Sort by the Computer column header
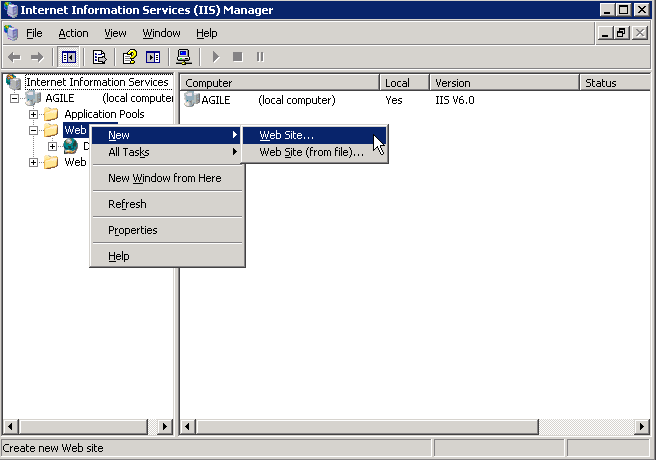The height and width of the screenshot is (460, 656). pyautogui.click(x=279, y=83)
